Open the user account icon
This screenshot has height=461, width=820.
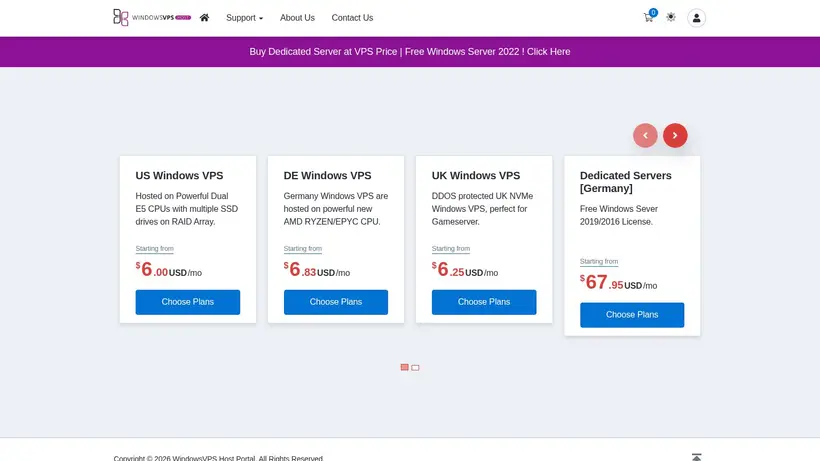(x=696, y=18)
